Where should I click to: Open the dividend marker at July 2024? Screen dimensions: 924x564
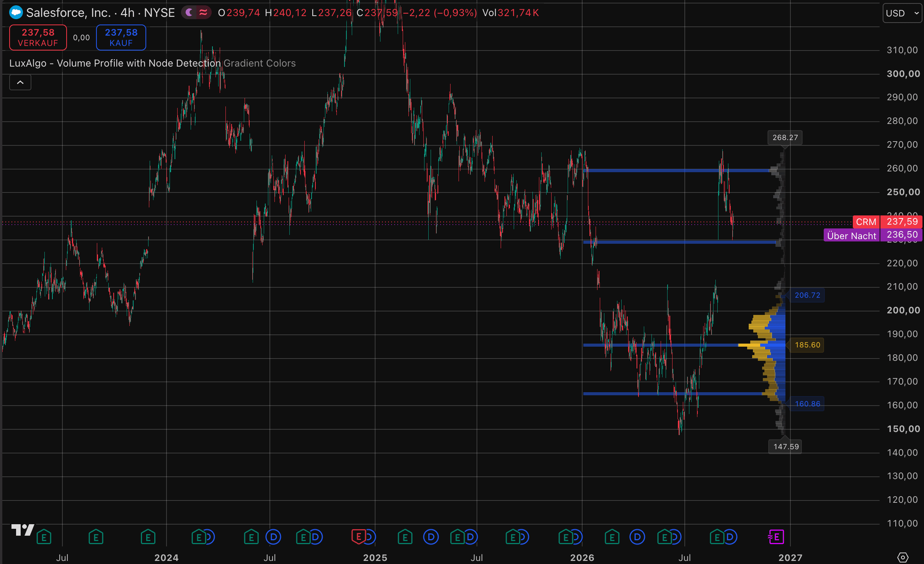pos(273,537)
